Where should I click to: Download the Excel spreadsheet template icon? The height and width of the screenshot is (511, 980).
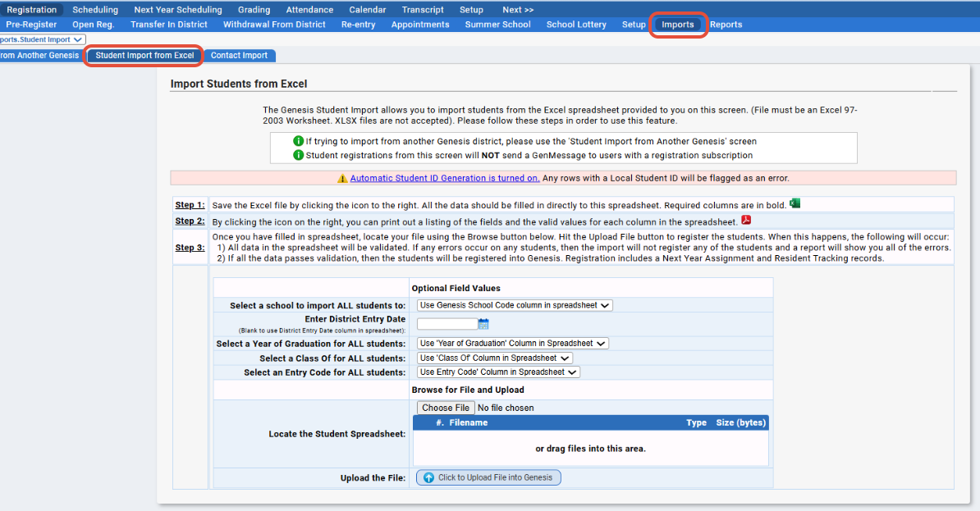click(795, 203)
